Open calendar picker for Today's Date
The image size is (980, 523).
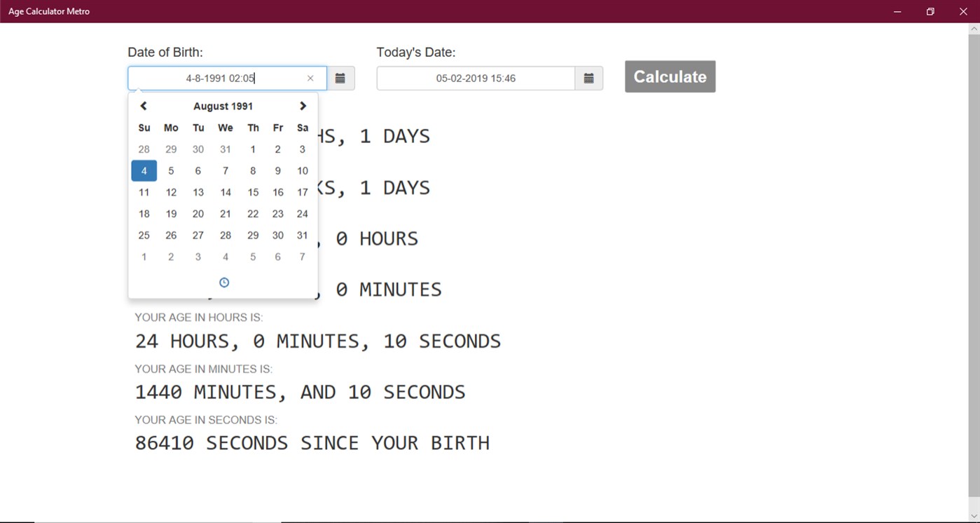click(x=588, y=78)
